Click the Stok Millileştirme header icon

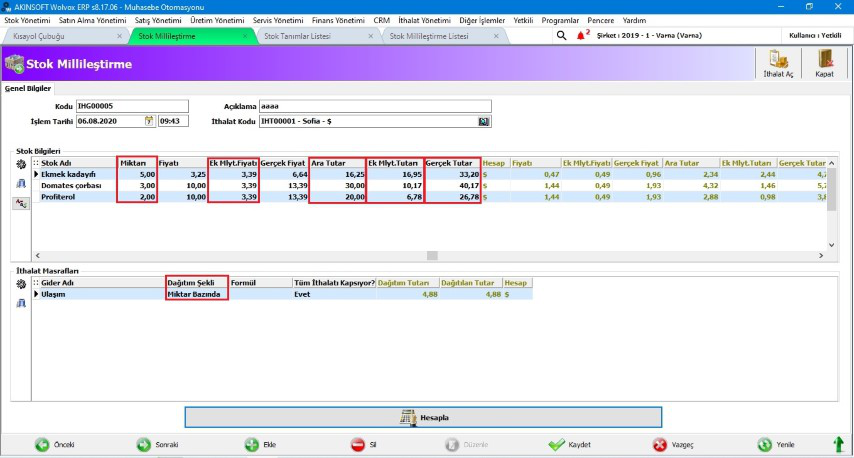14,64
